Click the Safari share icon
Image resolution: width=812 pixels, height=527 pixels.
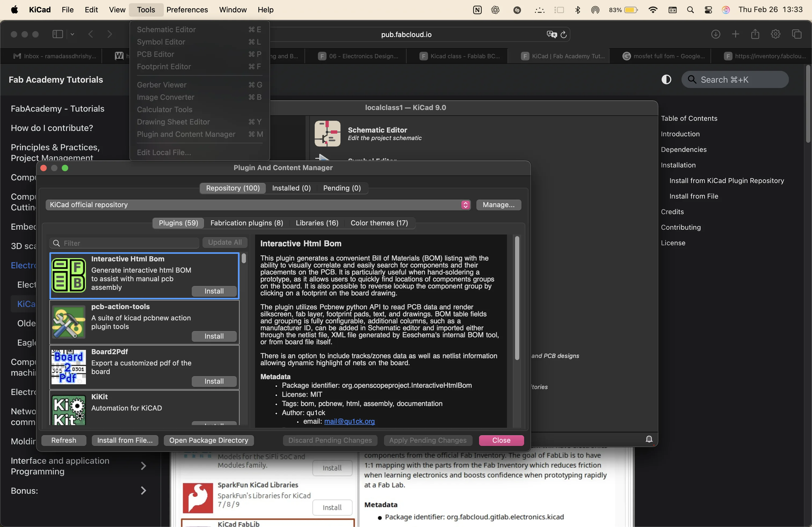click(755, 34)
